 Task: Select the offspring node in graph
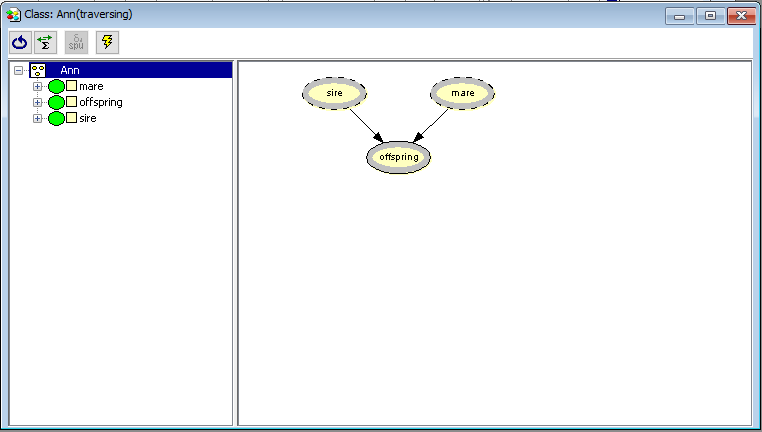398,157
